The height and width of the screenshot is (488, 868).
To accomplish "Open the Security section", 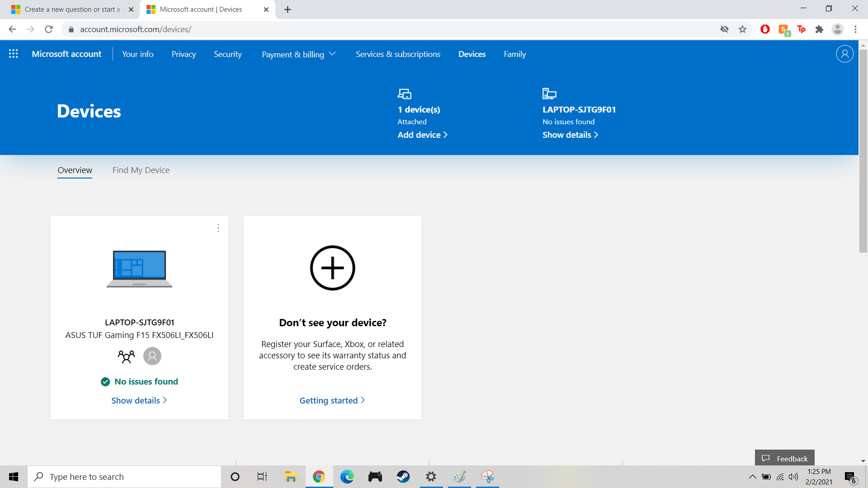I will (x=228, y=54).
